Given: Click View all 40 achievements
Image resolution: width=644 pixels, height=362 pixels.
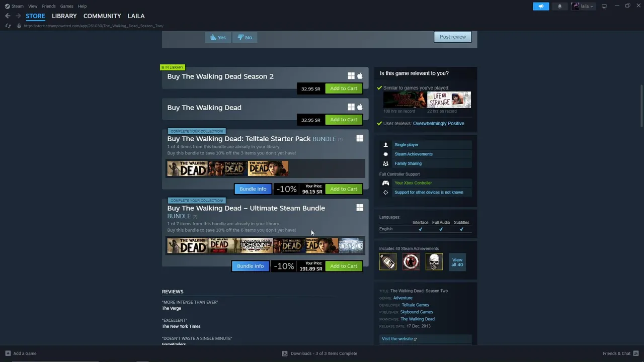Looking at the screenshot, I should click(x=457, y=262).
